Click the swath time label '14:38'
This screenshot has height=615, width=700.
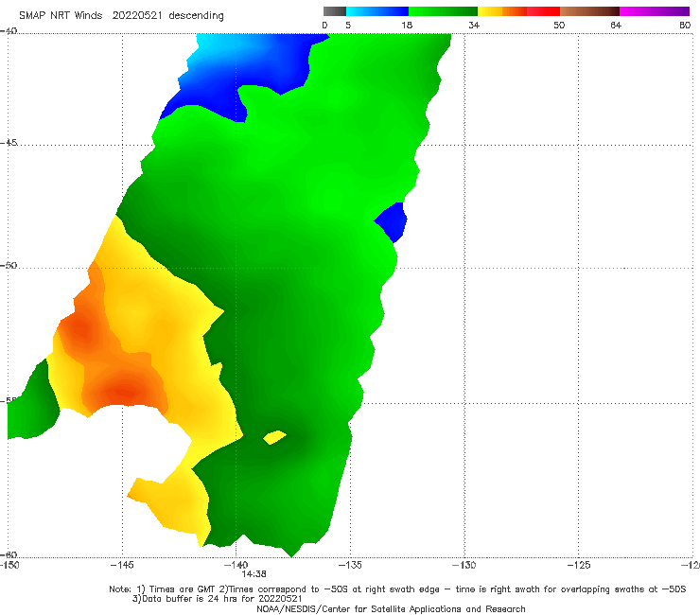tap(254, 574)
